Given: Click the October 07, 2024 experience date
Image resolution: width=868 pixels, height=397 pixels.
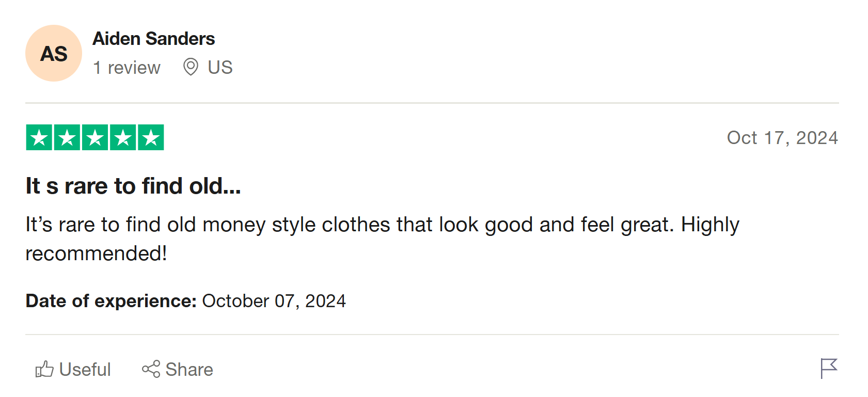Looking at the screenshot, I should pyautogui.click(x=274, y=301).
